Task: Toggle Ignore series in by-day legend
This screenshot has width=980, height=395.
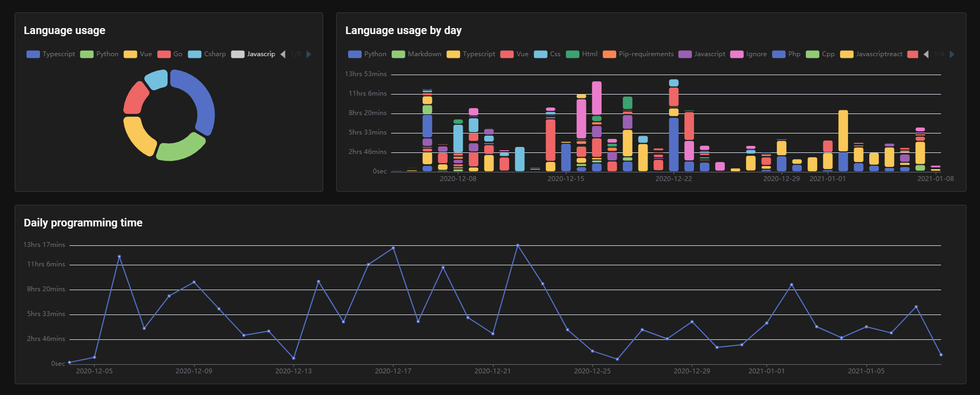Action: click(x=748, y=54)
